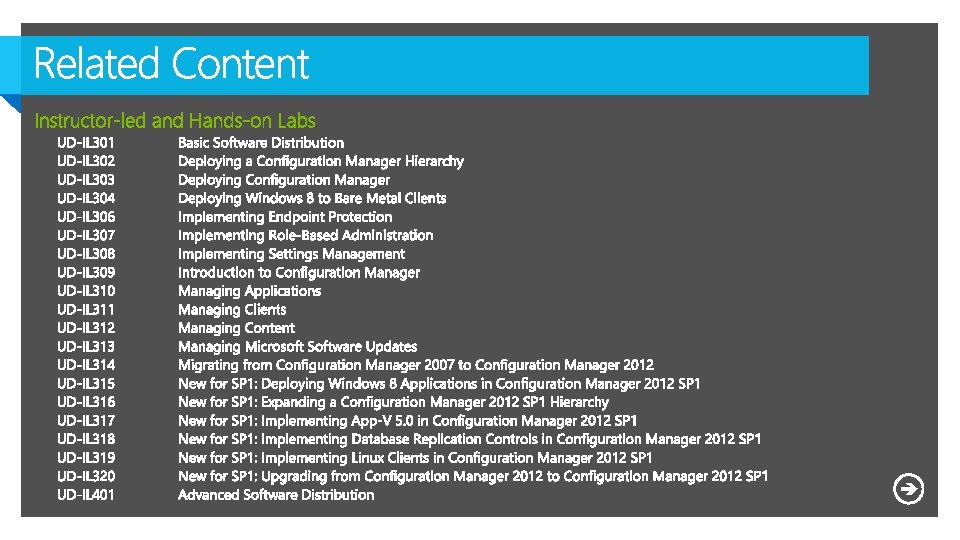This screenshot has width=960, height=540.
Task: Select 'Implementing Role-Based Administration' title
Action: coord(306,236)
